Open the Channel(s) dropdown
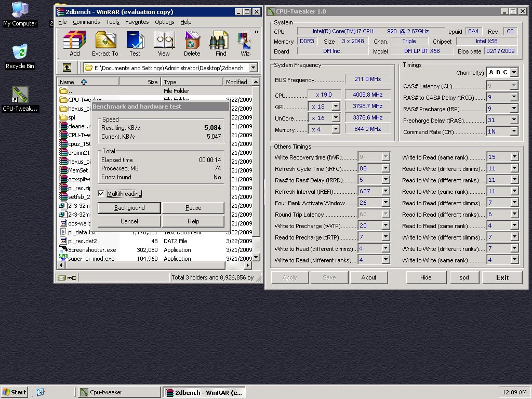 pyautogui.click(x=514, y=72)
